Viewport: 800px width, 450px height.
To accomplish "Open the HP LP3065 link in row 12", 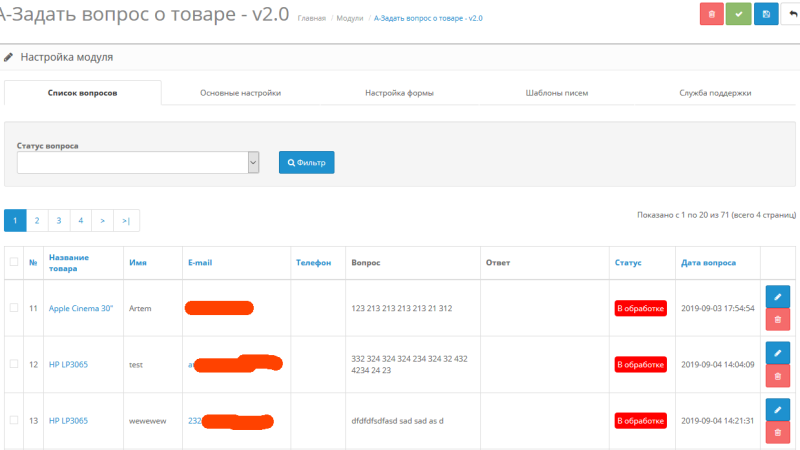I will 68,364.
